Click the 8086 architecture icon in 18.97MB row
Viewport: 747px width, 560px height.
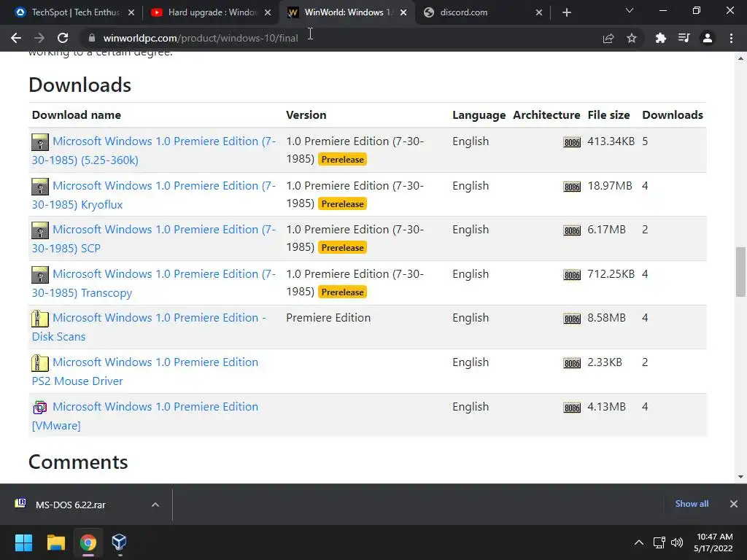[572, 187]
